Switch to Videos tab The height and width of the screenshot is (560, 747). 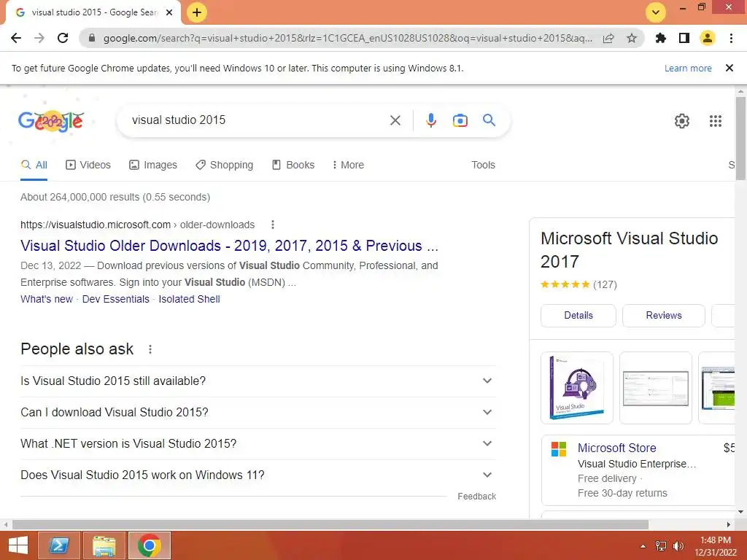88,165
